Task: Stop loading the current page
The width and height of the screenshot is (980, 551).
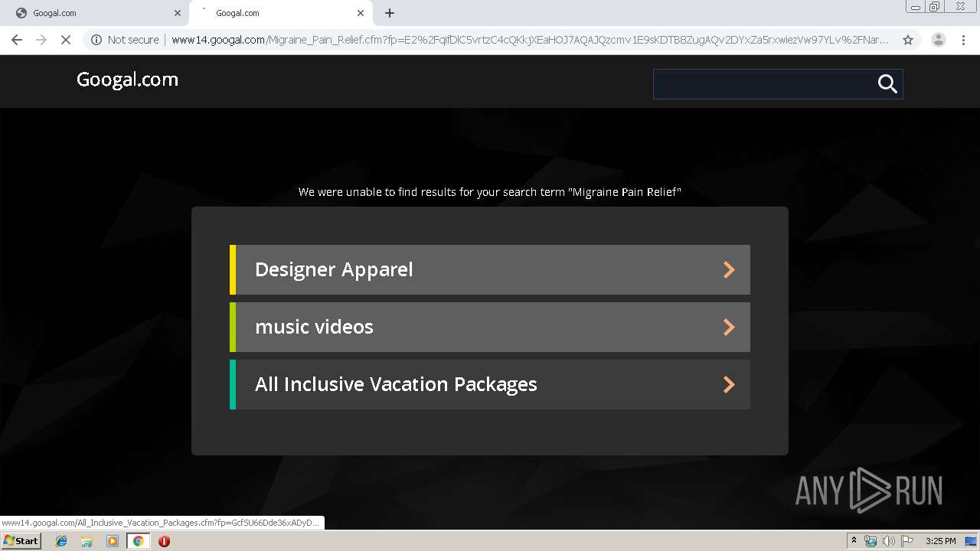Action: point(66,40)
